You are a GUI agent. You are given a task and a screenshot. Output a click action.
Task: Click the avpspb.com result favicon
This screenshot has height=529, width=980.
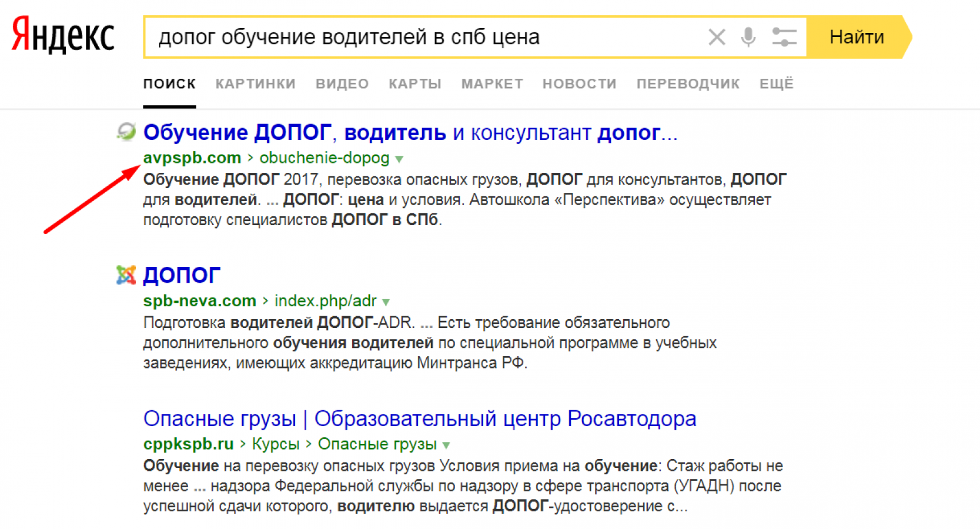[x=126, y=132]
